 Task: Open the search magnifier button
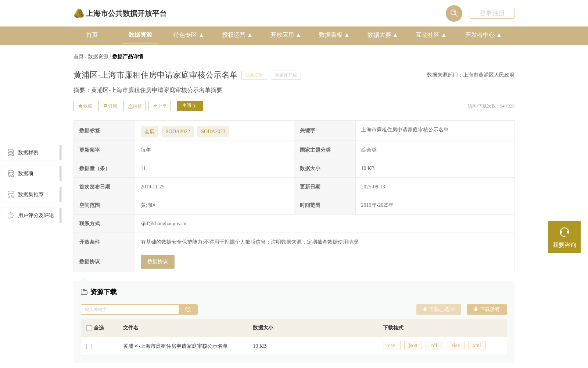coord(454,13)
